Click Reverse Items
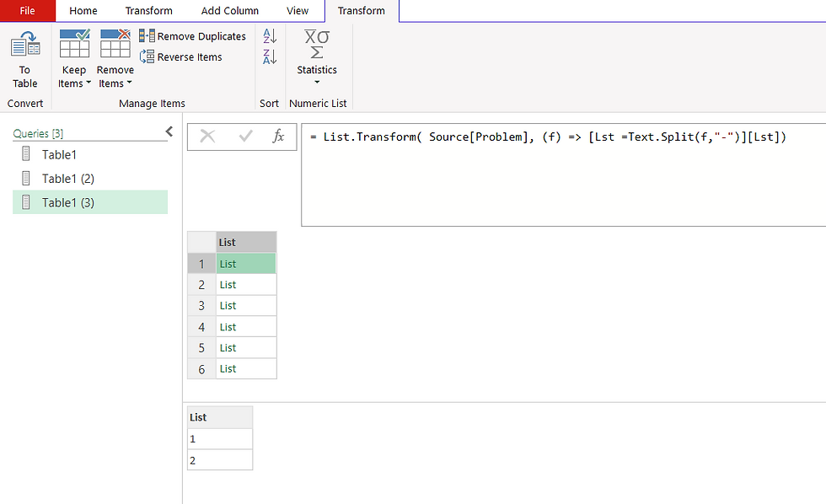This screenshot has width=826, height=504. (x=180, y=56)
